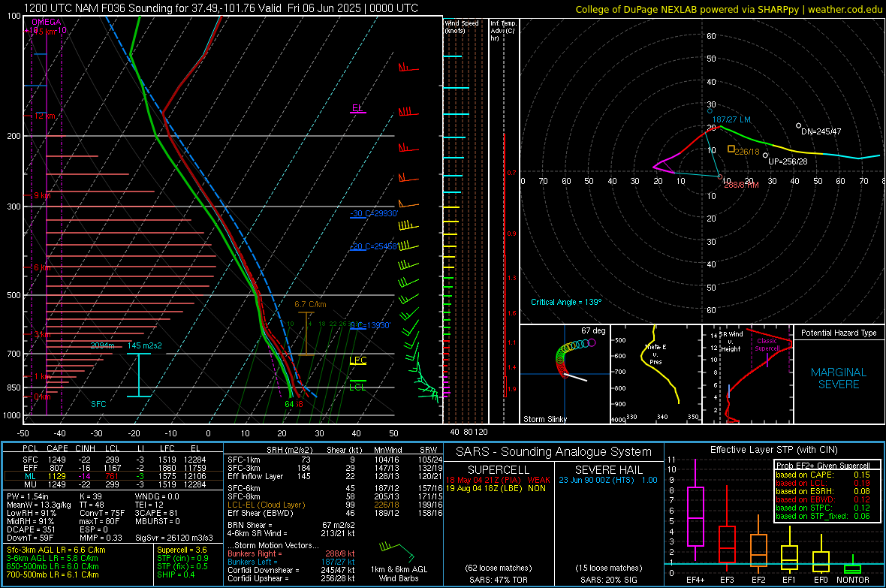
Task: Select the Eff Inflow Layer row
Action: 335,476
